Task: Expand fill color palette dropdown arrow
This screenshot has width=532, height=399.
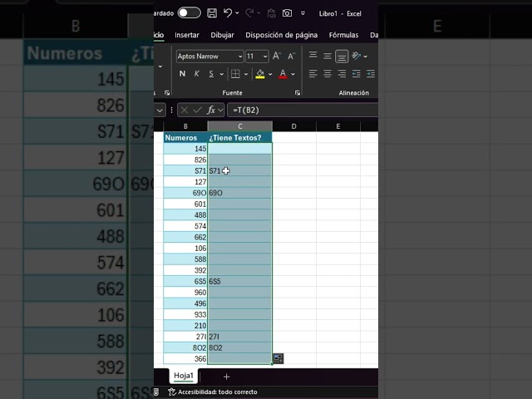Action: coord(270,74)
